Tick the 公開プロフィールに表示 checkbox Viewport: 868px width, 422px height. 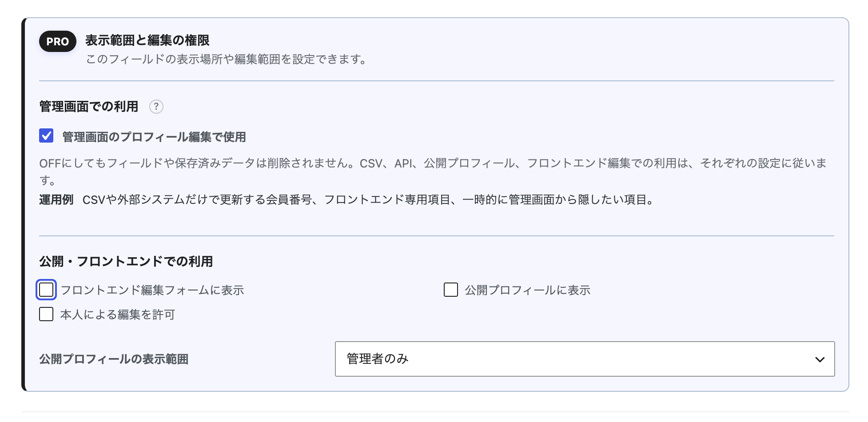pos(451,290)
